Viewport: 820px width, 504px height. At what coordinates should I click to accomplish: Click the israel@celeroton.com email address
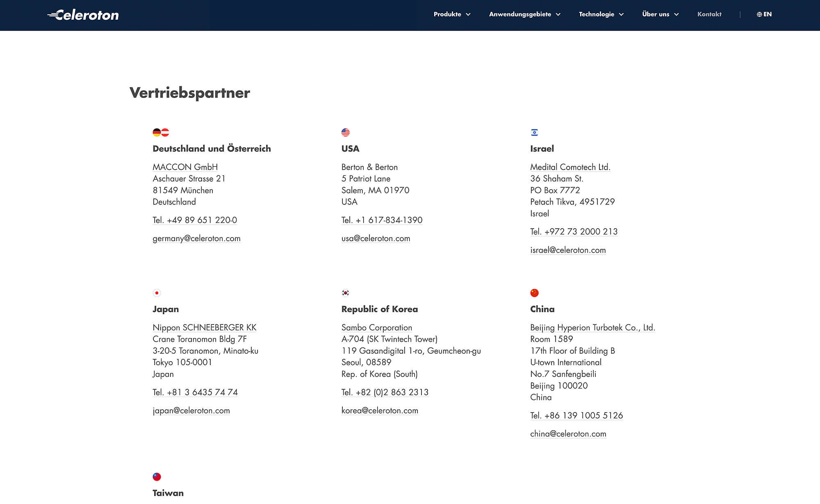(568, 250)
